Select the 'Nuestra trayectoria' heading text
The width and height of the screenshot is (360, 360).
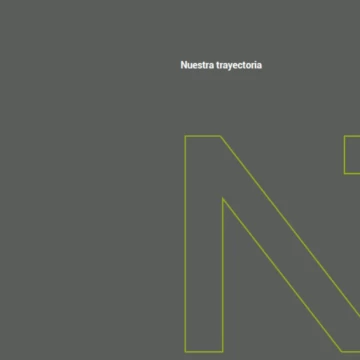click(221, 65)
